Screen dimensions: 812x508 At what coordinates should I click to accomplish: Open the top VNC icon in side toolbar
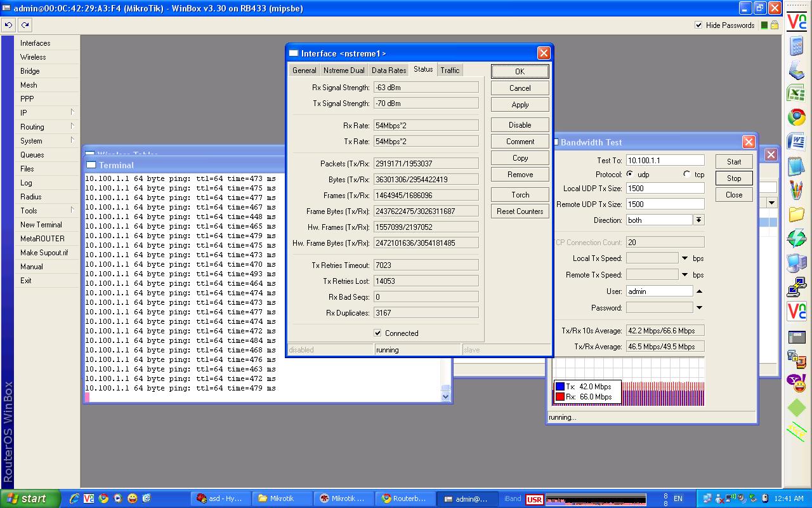pos(796,21)
